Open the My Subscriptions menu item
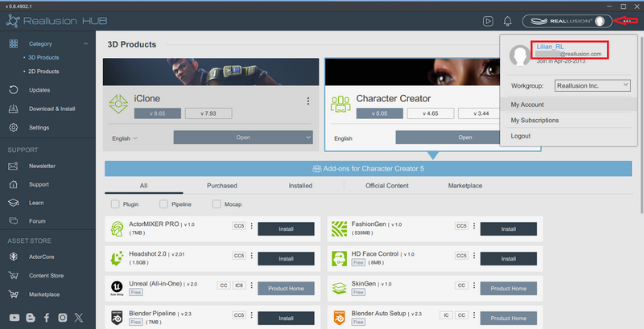The image size is (644, 329). pos(568,120)
